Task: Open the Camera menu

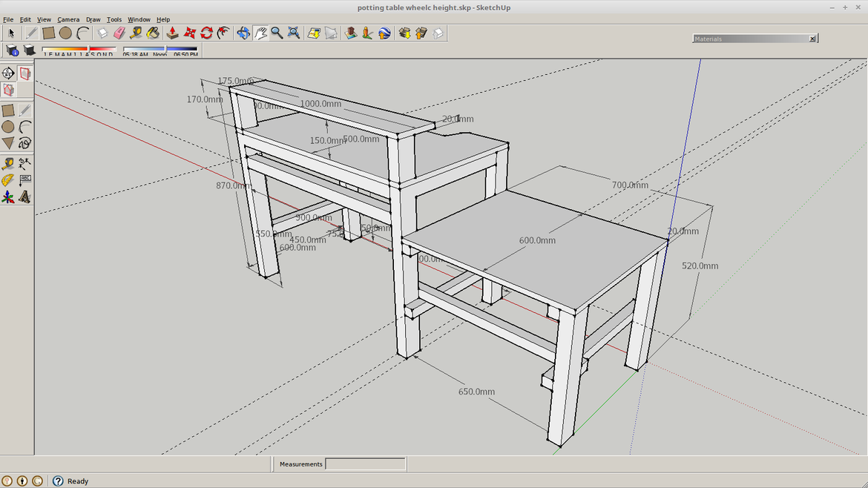Action: tap(68, 19)
